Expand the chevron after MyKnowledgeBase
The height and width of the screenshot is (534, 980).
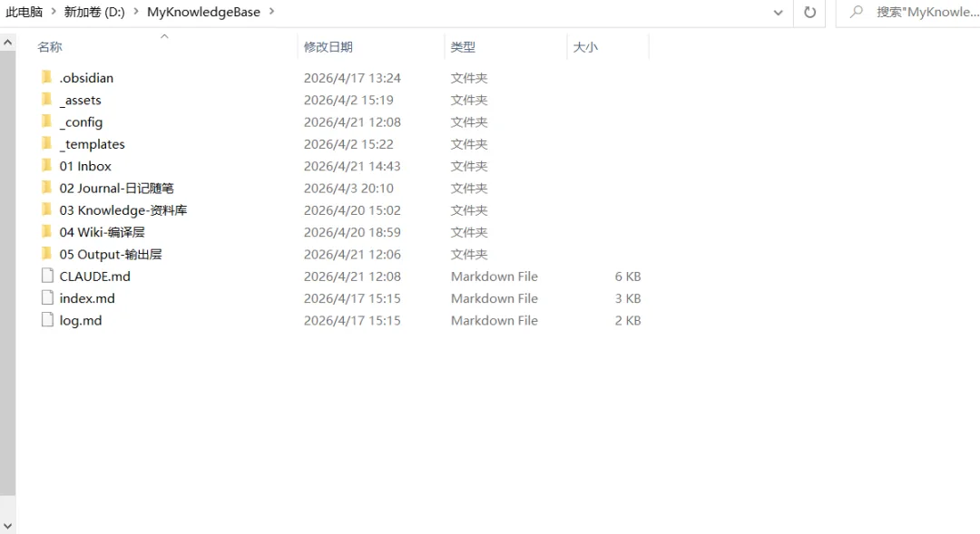click(x=271, y=11)
